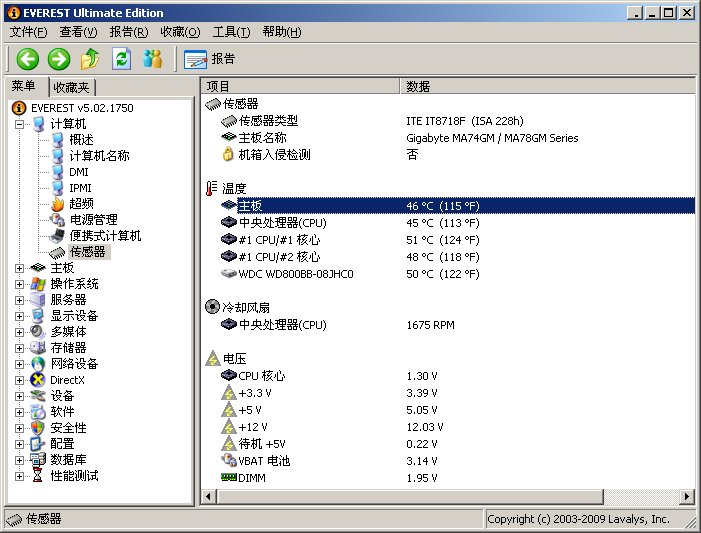701x533 pixels.
Task: Open the 超频 overclock page
Action: click(x=81, y=204)
